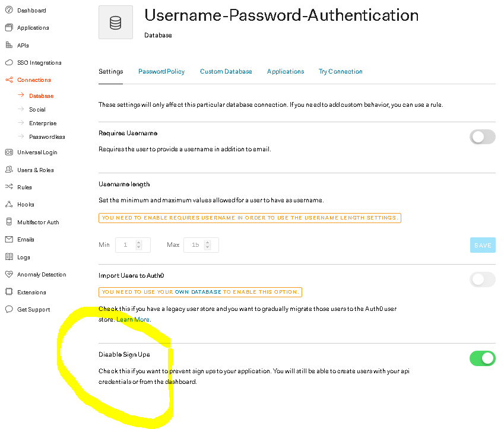The image size is (504, 429).
Task: Click the Multifactor Auth phone icon
Action: (9, 222)
